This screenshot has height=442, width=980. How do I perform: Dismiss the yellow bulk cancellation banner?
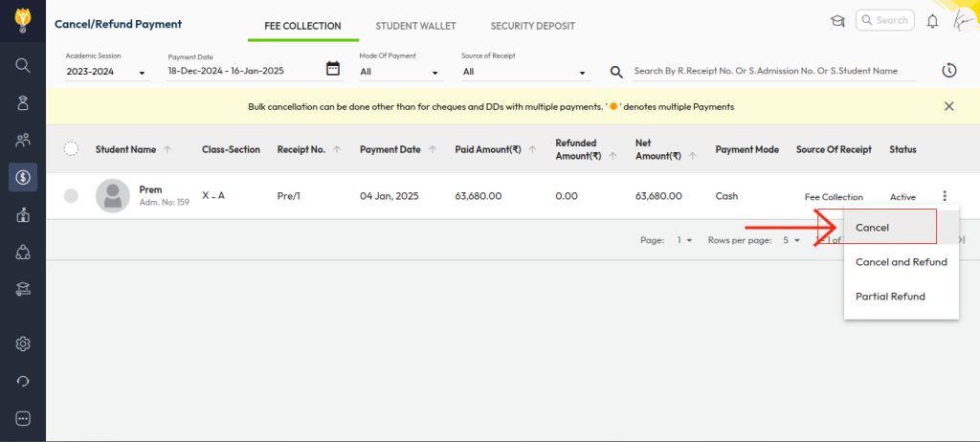click(x=948, y=106)
